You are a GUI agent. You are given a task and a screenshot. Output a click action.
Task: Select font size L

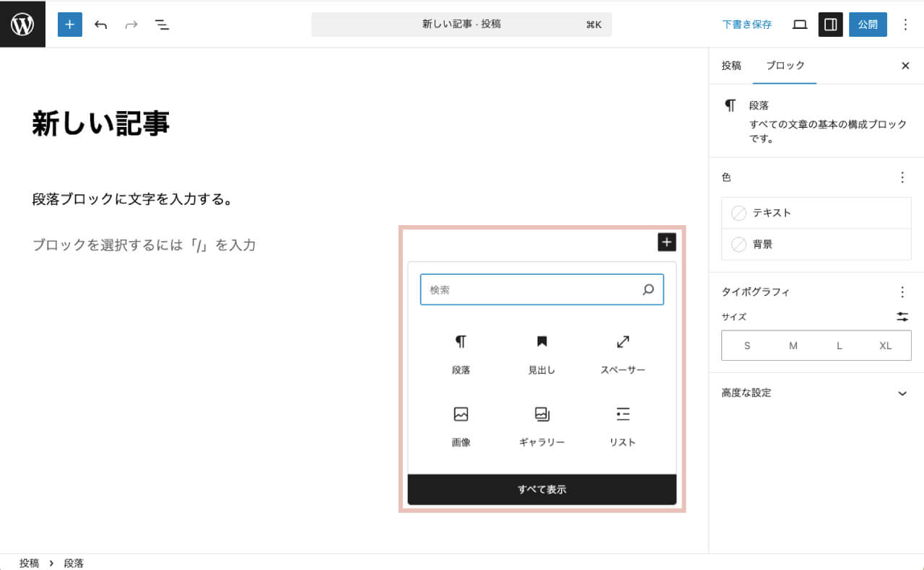coord(839,345)
